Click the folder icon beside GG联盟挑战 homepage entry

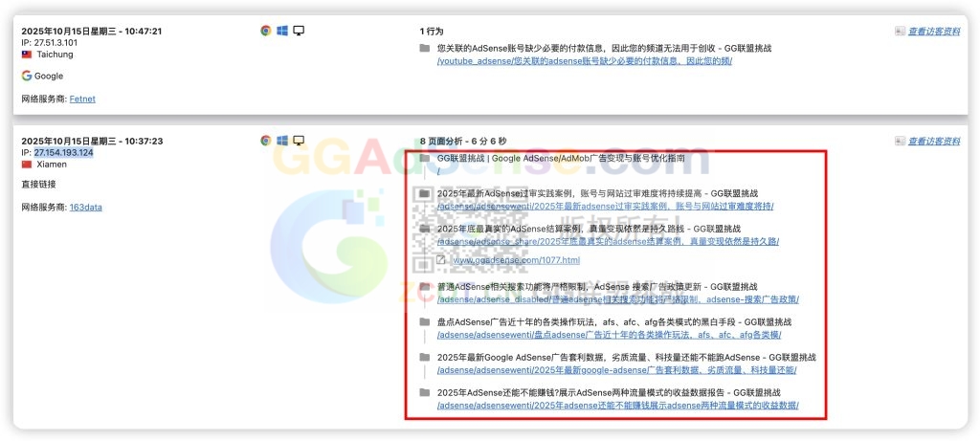click(425, 158)
